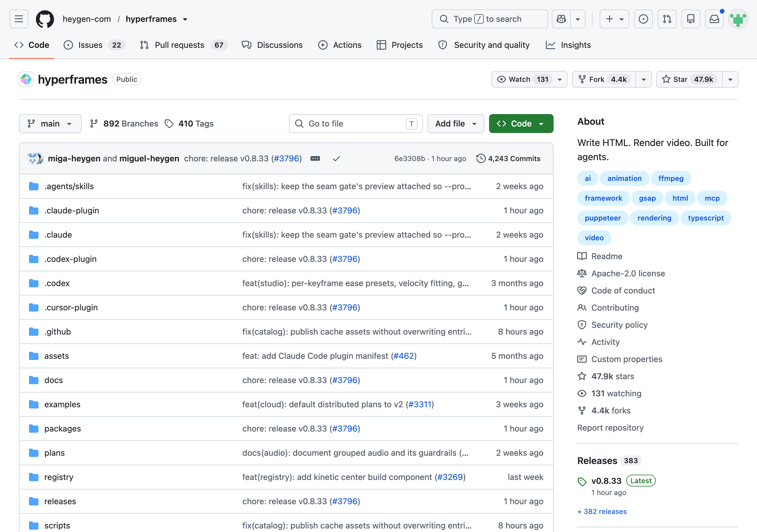Open the Copilot chat icon

(x=561, y=19)
